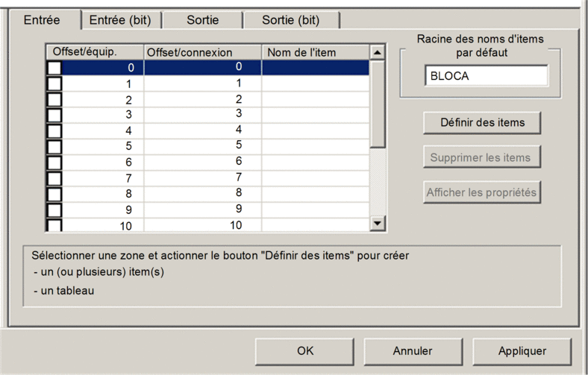Screen dimensions: 588x375
Task: Cancel using the Annuler button
Action: [413, 351]
